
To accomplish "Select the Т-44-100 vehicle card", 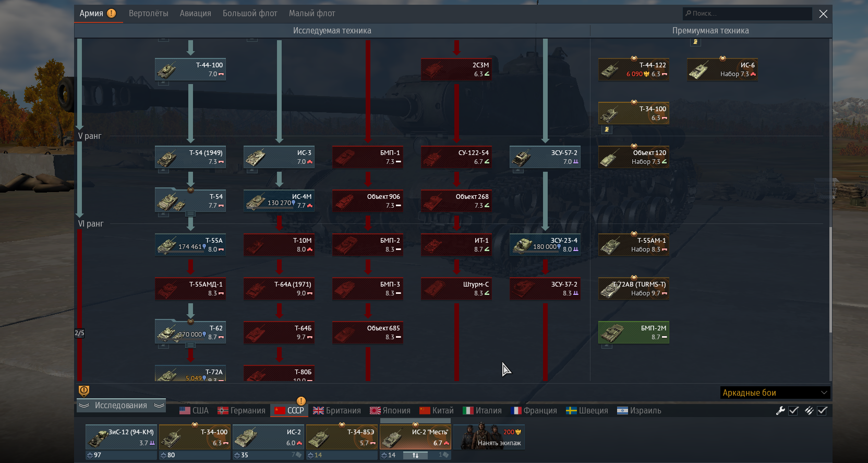I will [190, 69].
